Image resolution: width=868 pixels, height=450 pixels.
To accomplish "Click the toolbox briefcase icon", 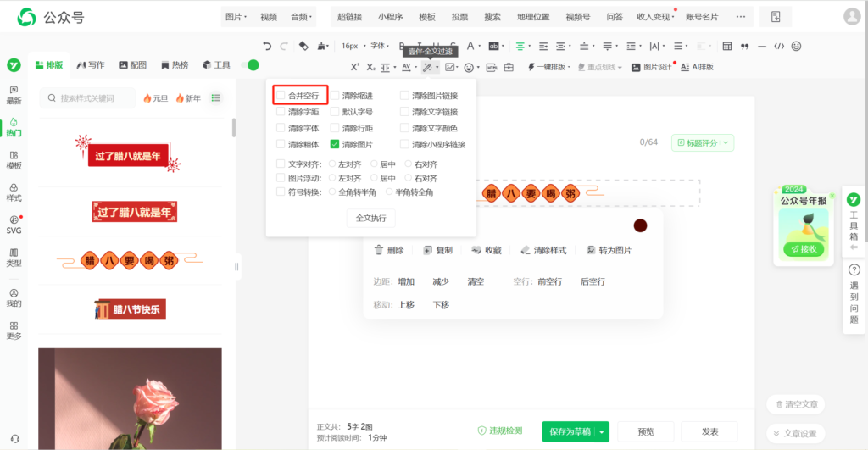I will coord(509,67).
